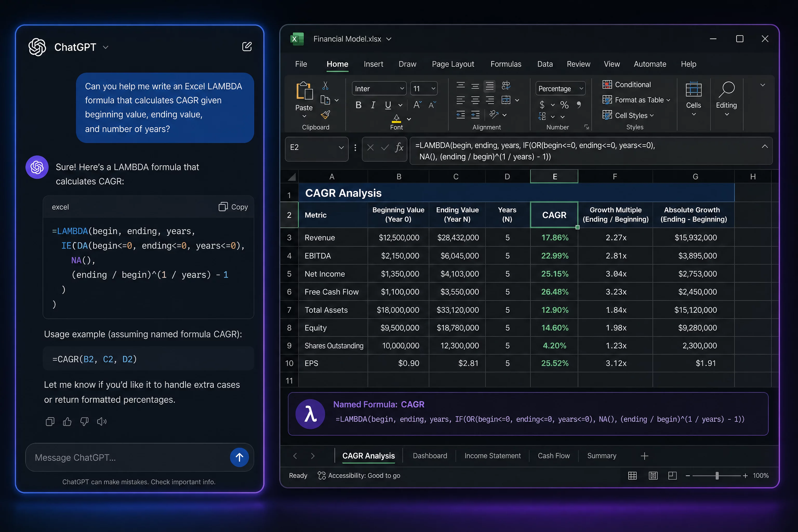Toggle center horizontal alignment
The image size is (798, 532).
point(475,100)
